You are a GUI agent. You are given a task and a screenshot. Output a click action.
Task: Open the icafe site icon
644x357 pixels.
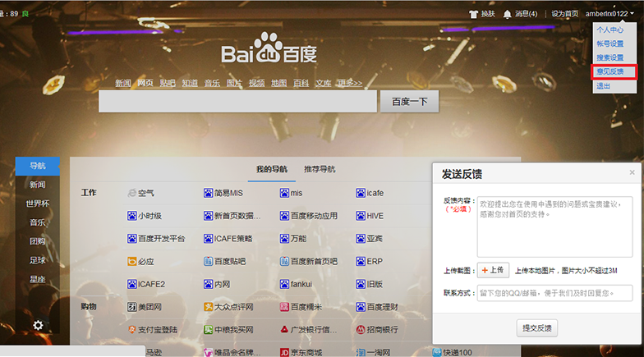click(x=361, y=193)
